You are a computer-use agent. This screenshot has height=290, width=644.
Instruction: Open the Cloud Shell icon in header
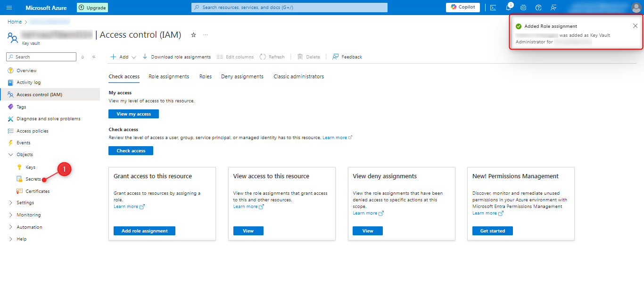(493, 8)
